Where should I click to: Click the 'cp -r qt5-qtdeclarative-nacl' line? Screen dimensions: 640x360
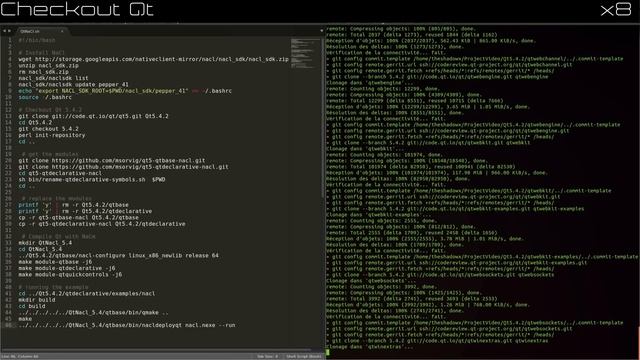(x=102, y=224)
